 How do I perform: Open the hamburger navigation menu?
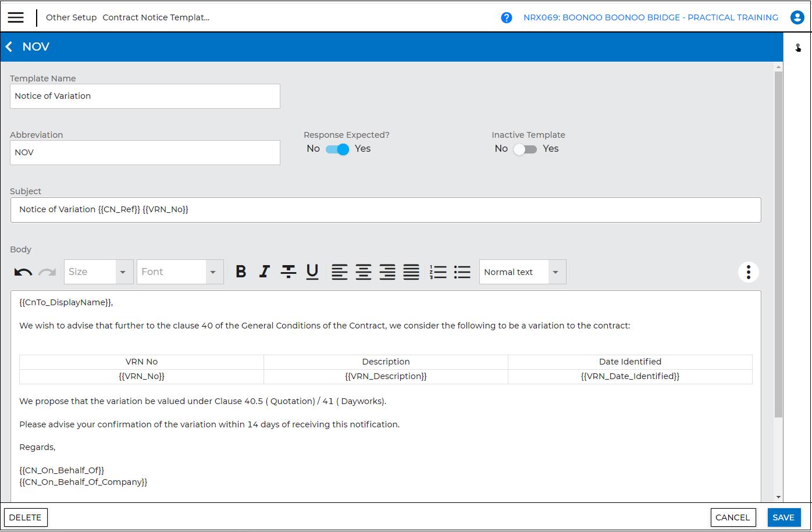(16, 17)
